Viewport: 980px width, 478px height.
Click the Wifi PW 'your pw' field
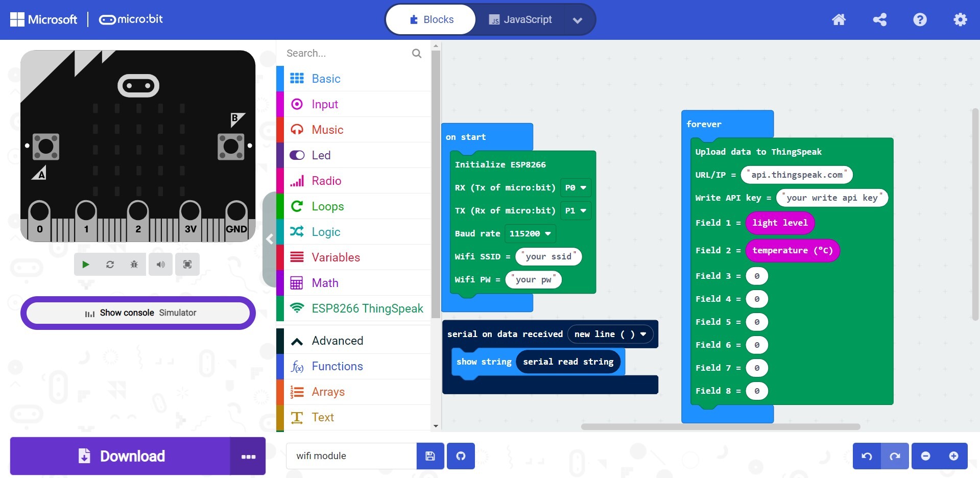(533, 279)
